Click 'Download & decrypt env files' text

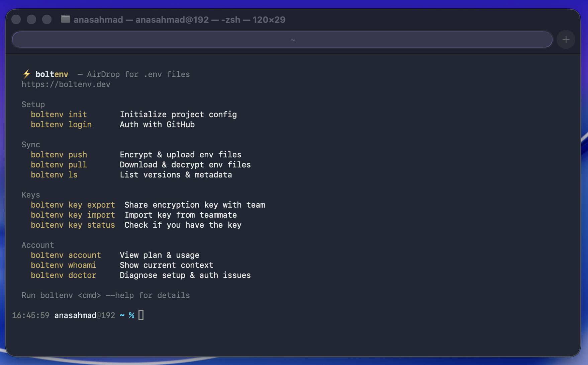[185, 165]
